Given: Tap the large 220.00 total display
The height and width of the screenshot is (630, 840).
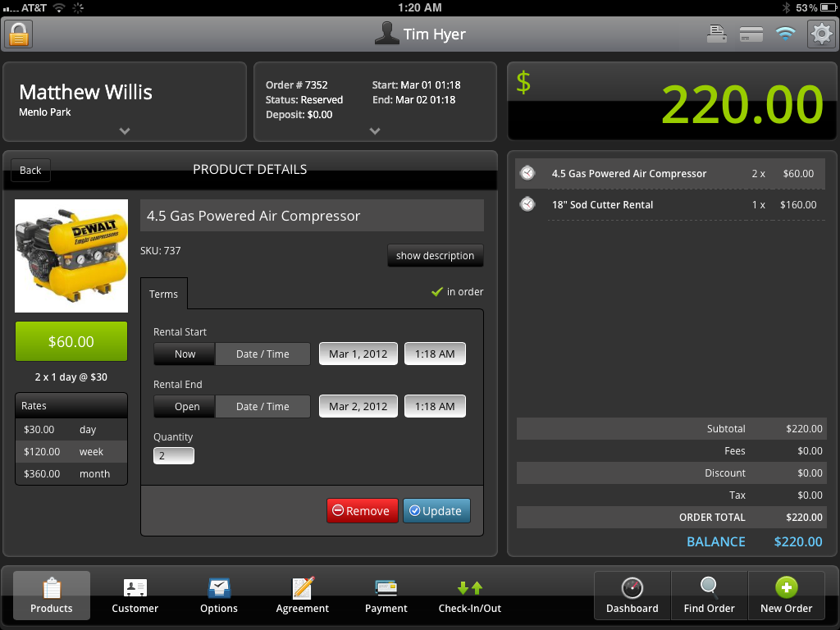Looking at the screenshot, I should tap(742, 104).
